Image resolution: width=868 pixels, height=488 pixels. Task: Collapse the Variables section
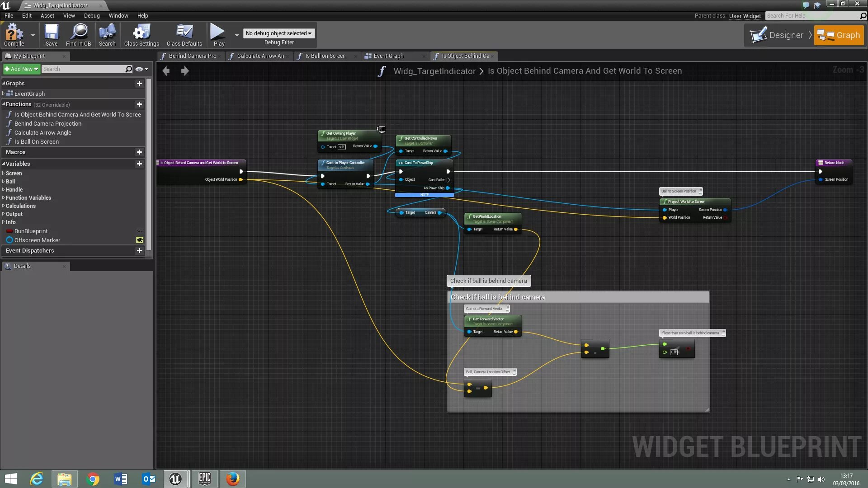pyautogui.click(x=4, y=164)
